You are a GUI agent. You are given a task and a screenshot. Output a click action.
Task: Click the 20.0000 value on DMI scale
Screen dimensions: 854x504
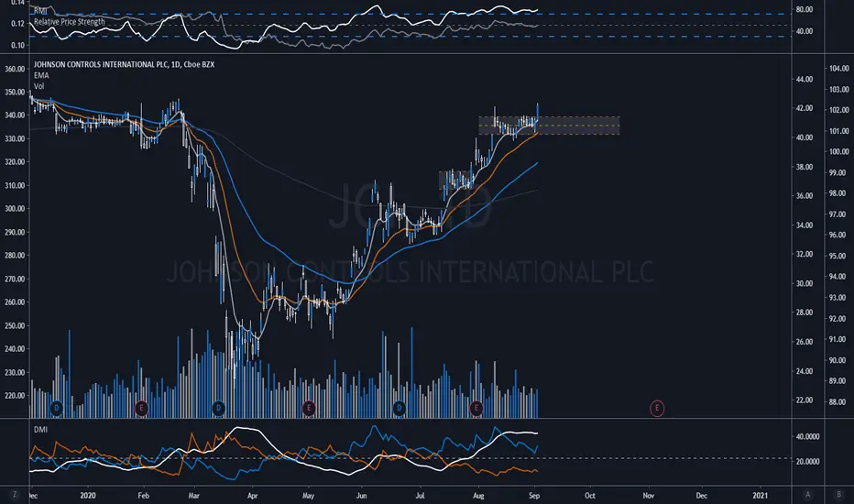click(x=807, y=461)
